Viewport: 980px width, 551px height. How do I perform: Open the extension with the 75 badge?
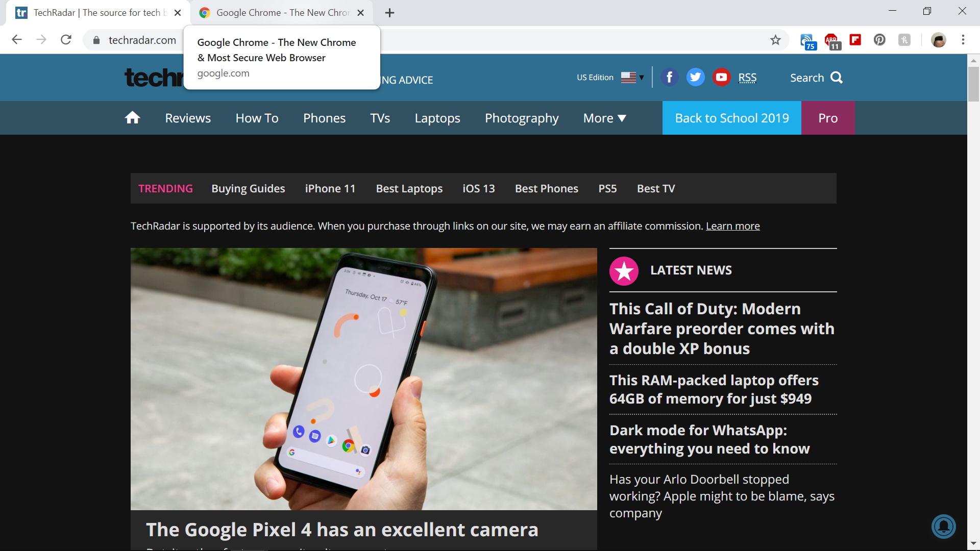click(807, 41)
